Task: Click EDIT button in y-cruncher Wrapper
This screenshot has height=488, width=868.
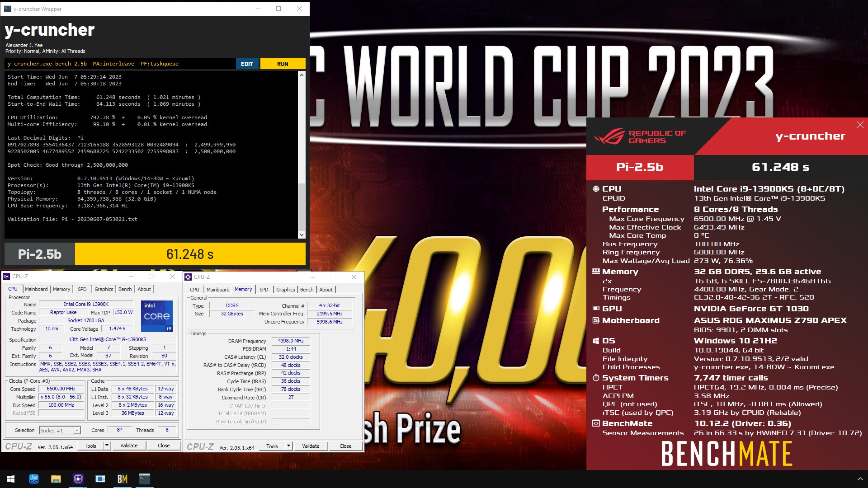Action: (247, 64)
